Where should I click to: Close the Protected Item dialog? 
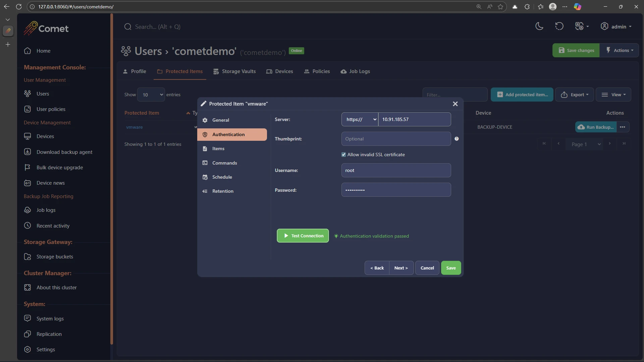pos(455,104)
